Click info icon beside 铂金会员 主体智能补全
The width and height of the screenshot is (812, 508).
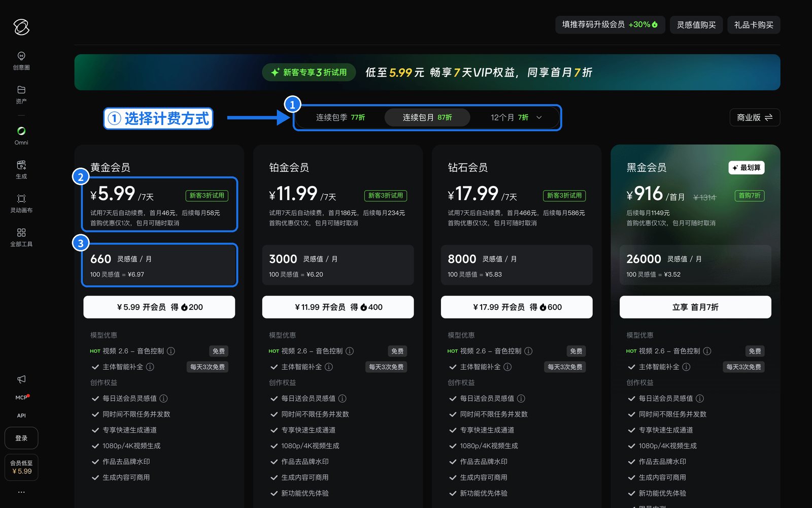tap(329, 367)
